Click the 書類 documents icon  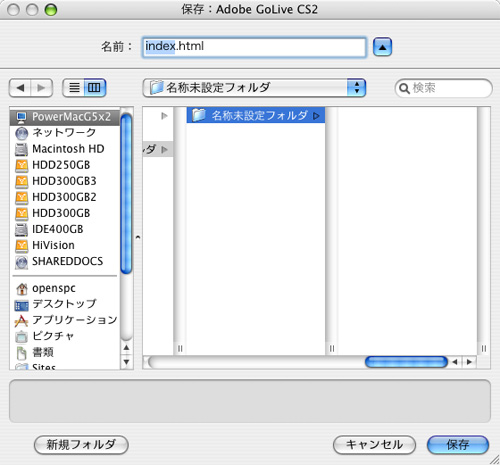(22, 353)
